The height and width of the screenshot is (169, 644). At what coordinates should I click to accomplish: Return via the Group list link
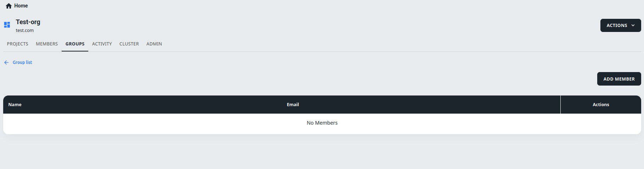pyautogui.click(x=22, y=62)
